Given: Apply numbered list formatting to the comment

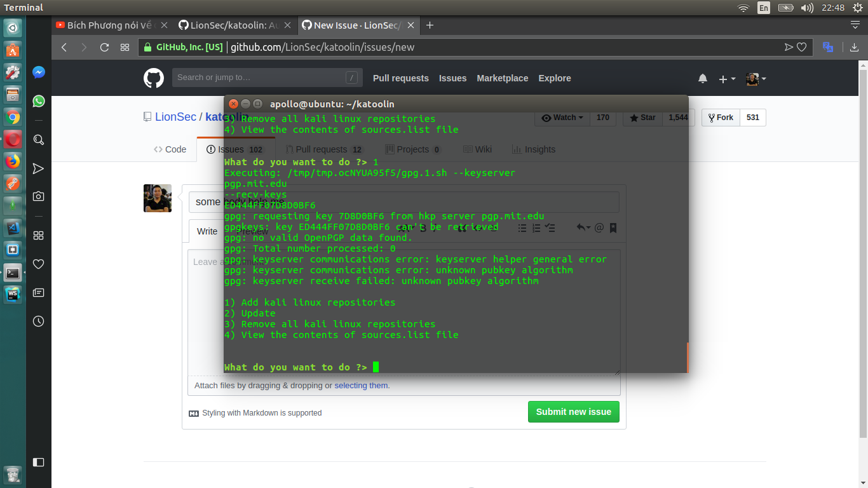Looking at the screenshot, I should tap(537, 227).
